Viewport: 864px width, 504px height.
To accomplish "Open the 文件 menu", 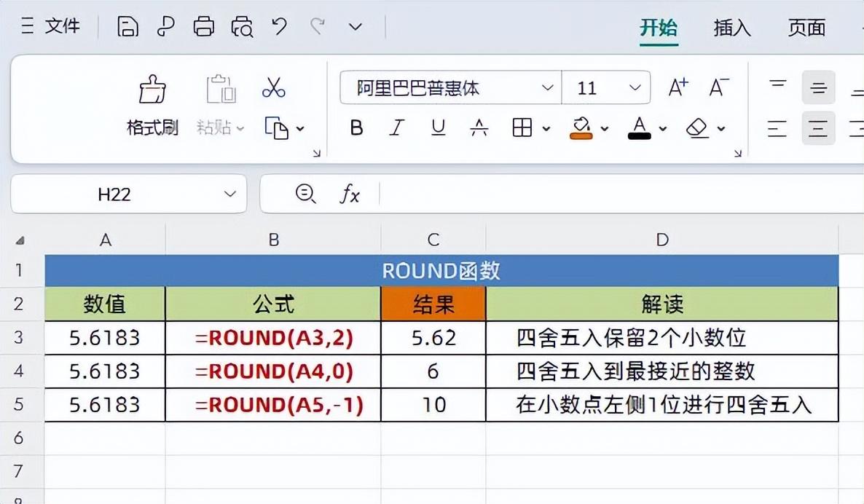I will [x=51, y=26].
